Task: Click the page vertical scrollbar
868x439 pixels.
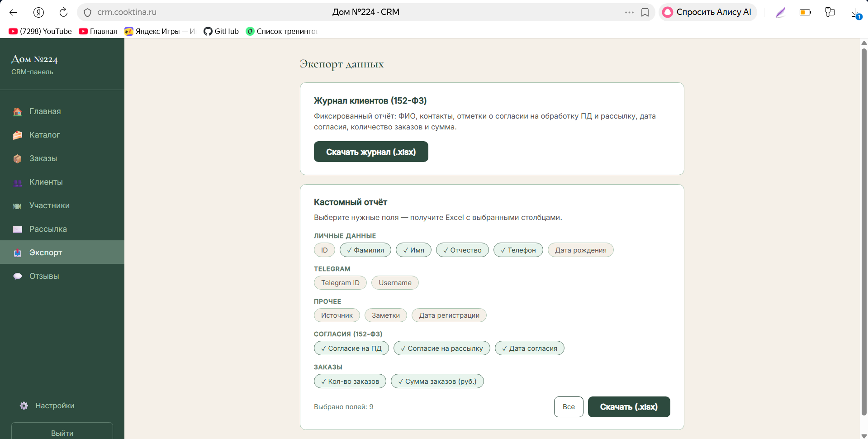Action: 864,231
